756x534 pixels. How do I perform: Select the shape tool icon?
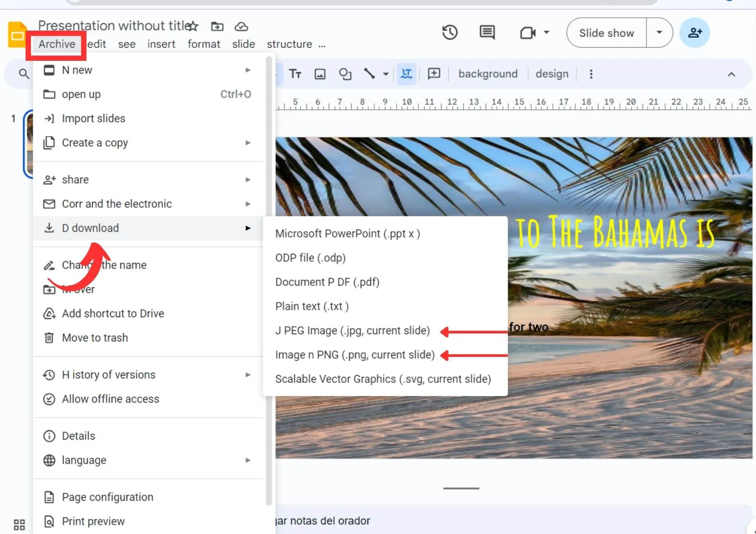click(345, 74)
